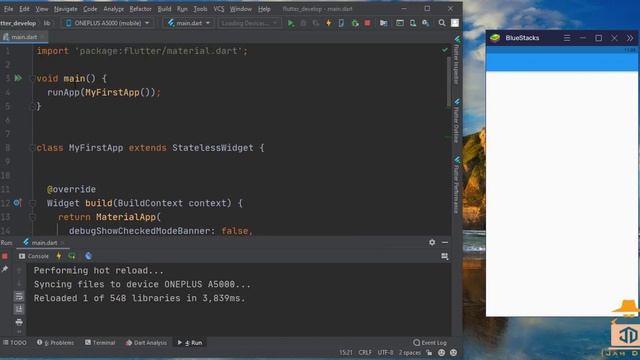The width and height of the screenshot is (640, 360).
Task: Click the Attach debugger phone icon
Action: [x=341, y=23]
